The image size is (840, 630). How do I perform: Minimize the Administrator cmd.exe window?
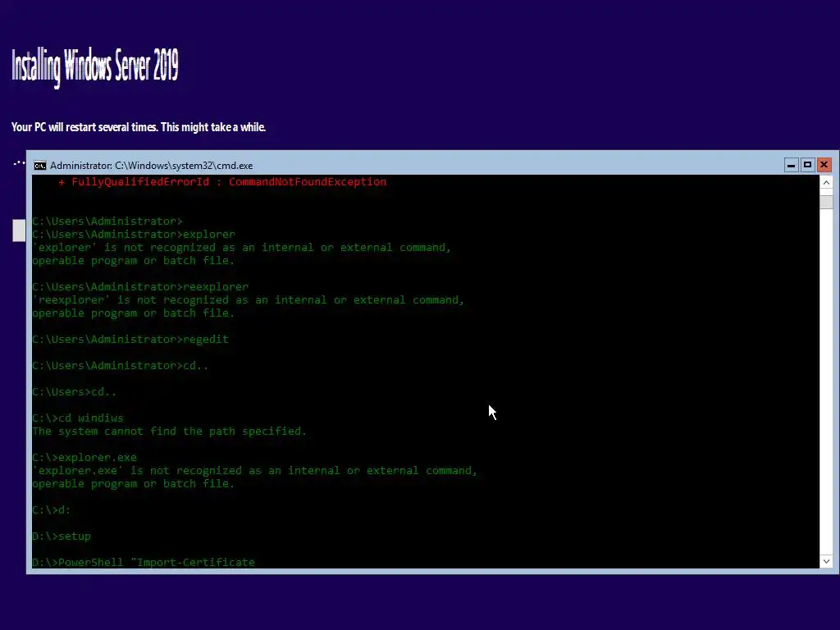792,165
